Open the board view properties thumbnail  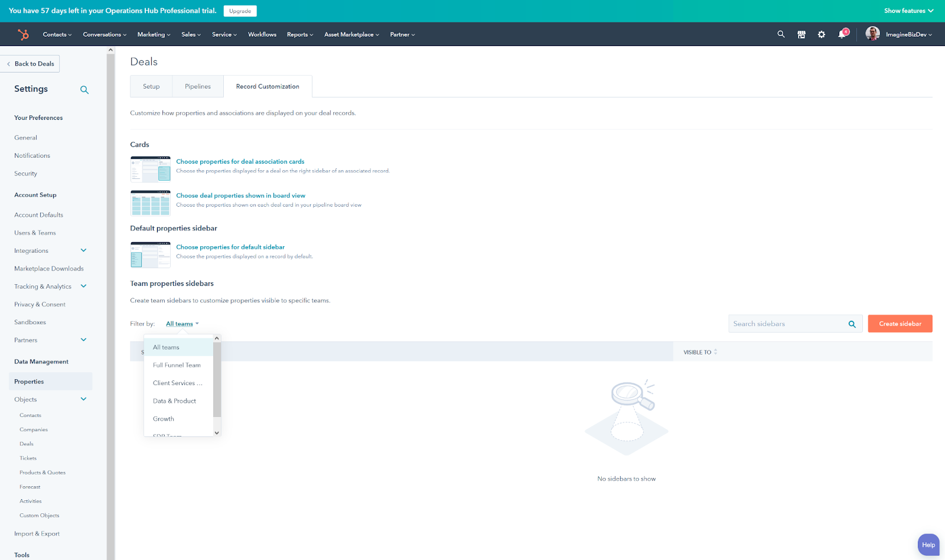(151, 203)
